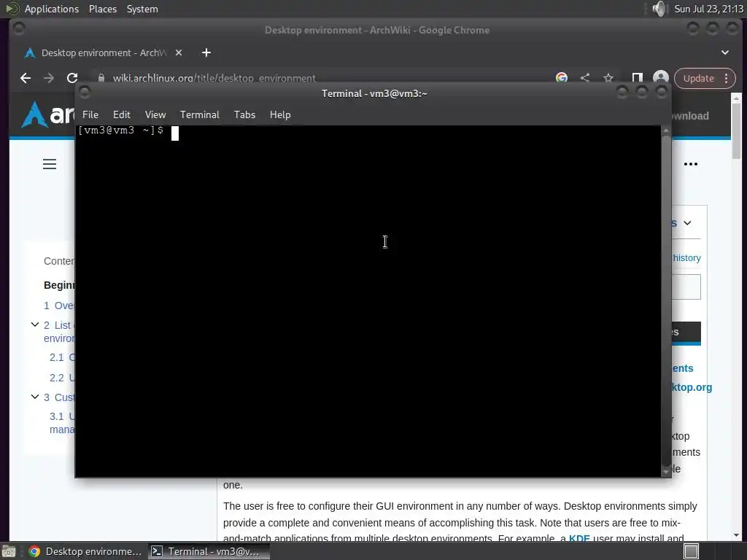Image resolution: width=747 pixels, height=560 pixels.
Task: Click Terminal scrollbar up arrow
Action: pyautogui.click(x=666, y=131)
